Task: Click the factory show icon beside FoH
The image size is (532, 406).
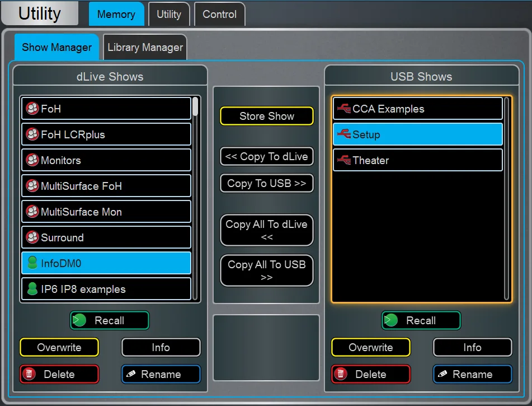Action: click(x=32, y=109)
